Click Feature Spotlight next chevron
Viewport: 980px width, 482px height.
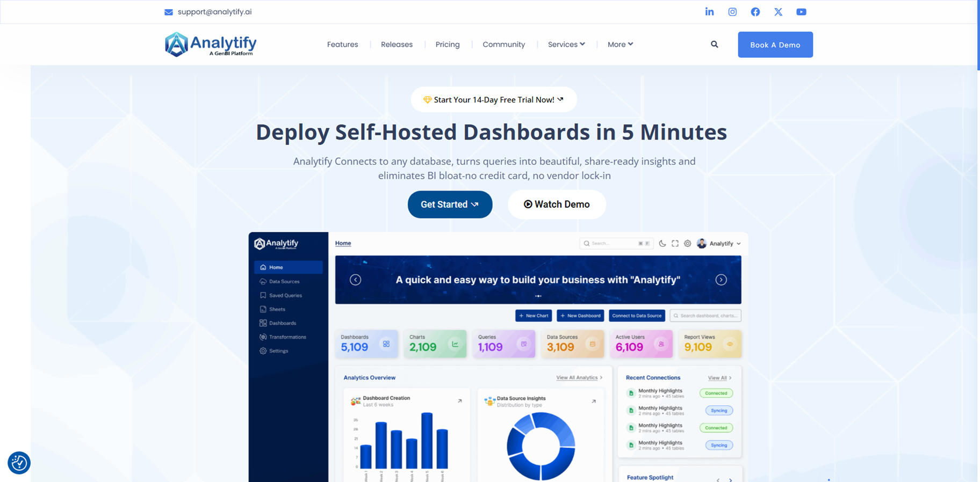pyautogui.click(x=731, y=479)
